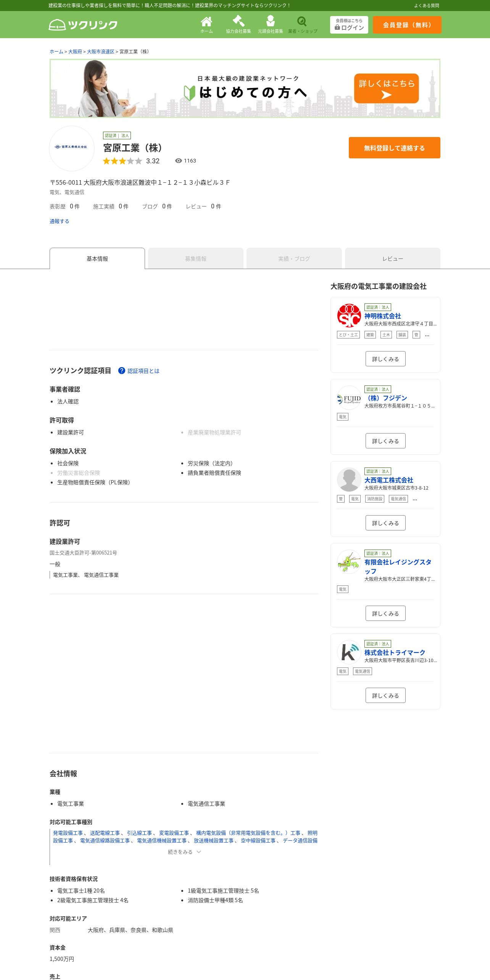490x980 pixels.
Task: Click 詳しくみる for フジデン
Action: 385,441
